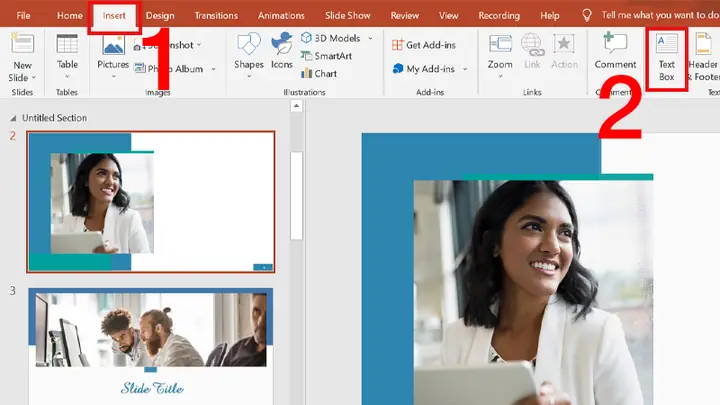Click the woman photo on main slide

coord(533,292)
